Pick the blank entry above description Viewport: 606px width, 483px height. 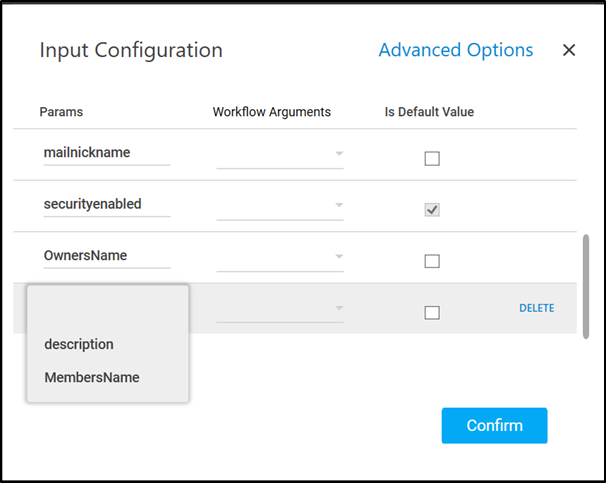point(107,310)
